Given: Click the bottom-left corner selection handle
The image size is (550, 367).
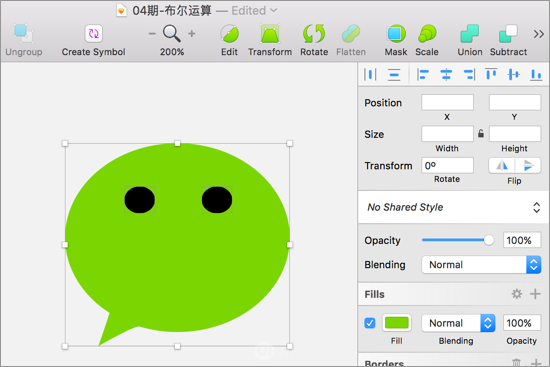Looking at the screenshot, I should point(65,346).
